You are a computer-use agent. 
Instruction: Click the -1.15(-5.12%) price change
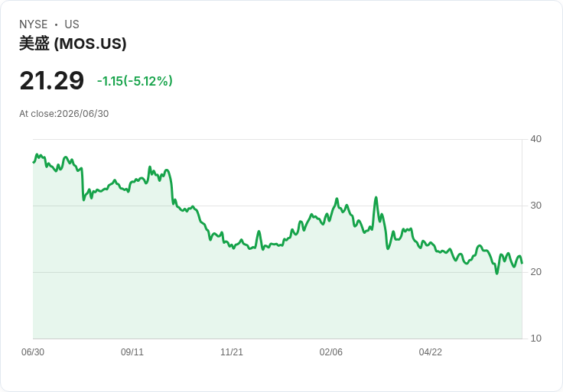(x=135, y=81)
